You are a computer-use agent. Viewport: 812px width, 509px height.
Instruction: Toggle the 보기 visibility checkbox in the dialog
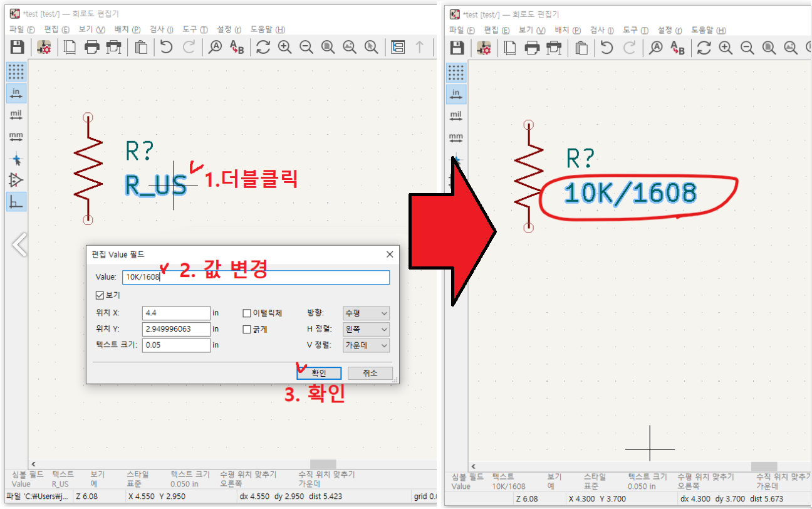(x=99, y=295)
